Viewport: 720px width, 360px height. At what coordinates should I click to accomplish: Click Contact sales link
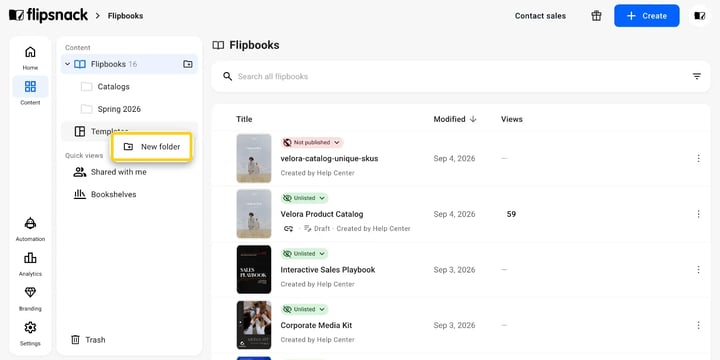(x=540, y=16)
